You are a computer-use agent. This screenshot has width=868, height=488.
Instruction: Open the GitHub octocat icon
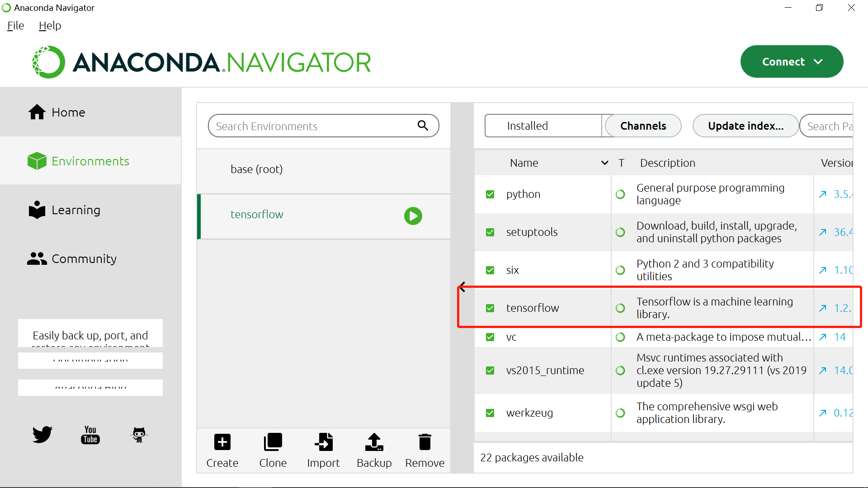139,435
